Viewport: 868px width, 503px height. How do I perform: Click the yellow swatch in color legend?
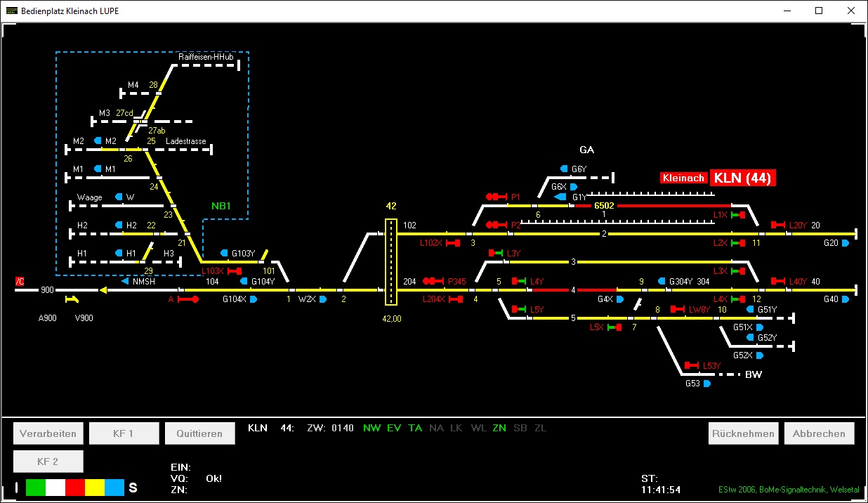pyautogui.click(x=95, y=488)
